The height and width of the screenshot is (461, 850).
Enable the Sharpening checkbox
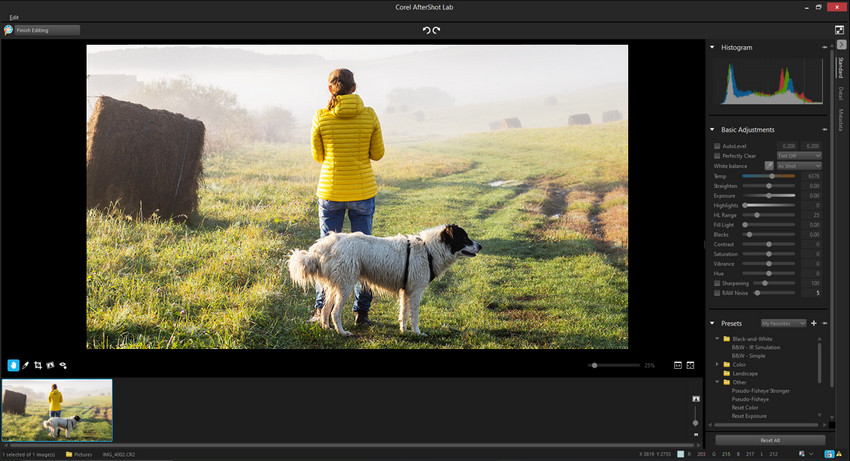(x=717, y=283)
